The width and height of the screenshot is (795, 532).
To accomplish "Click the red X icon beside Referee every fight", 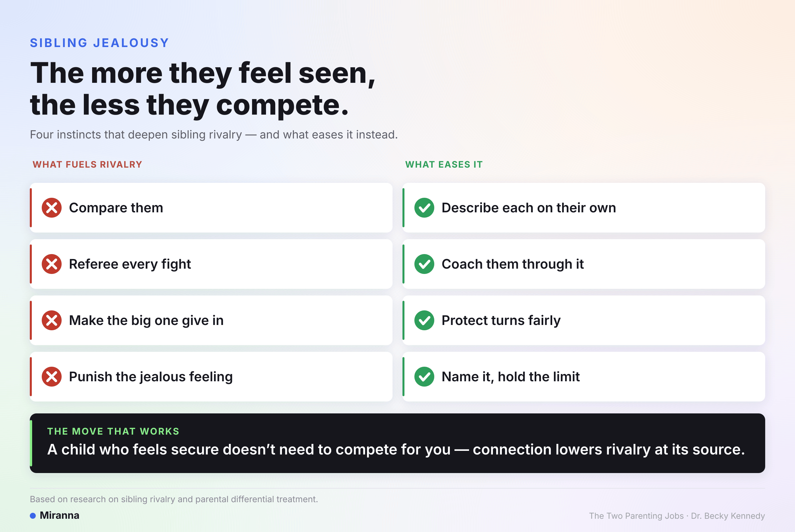I will [52, 264].
